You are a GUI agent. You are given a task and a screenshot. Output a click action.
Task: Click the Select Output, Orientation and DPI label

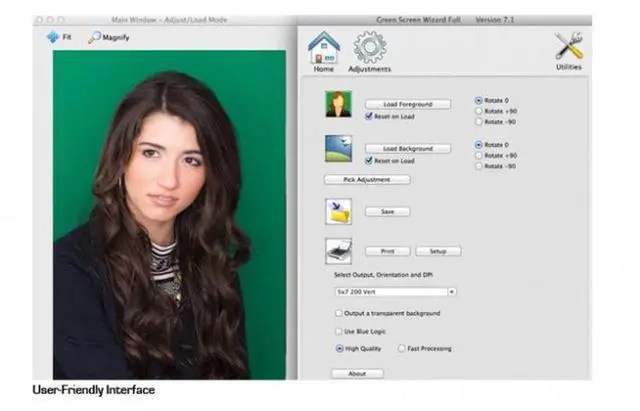(383, 275)
